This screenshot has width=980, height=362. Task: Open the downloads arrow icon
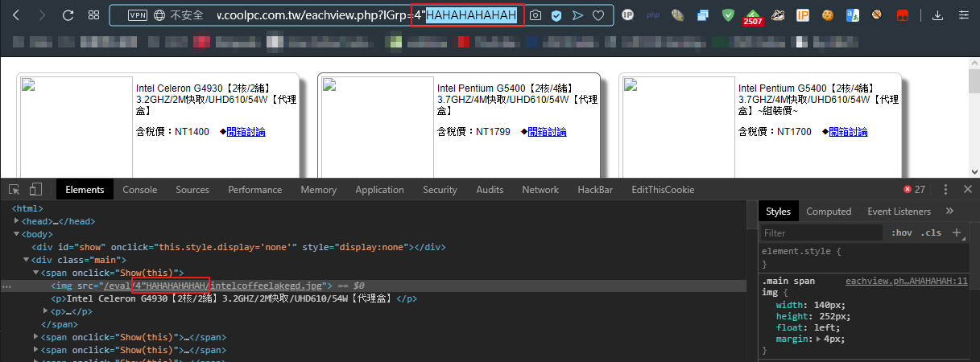pyautogui.click(x=937, y=15)
